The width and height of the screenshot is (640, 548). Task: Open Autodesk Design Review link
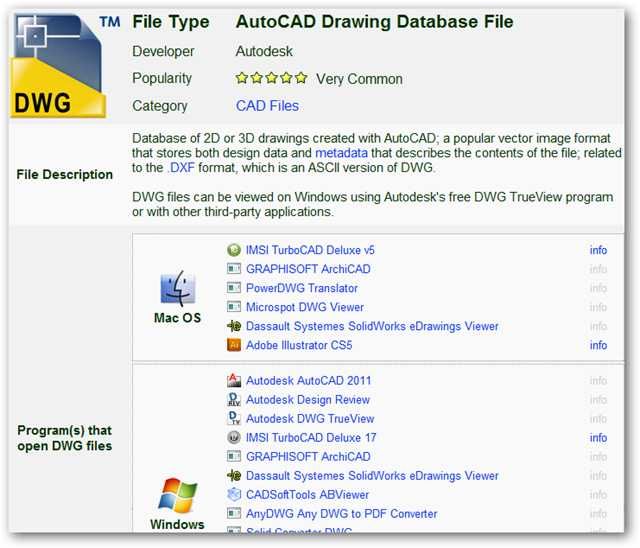click(x=308, y=399)
